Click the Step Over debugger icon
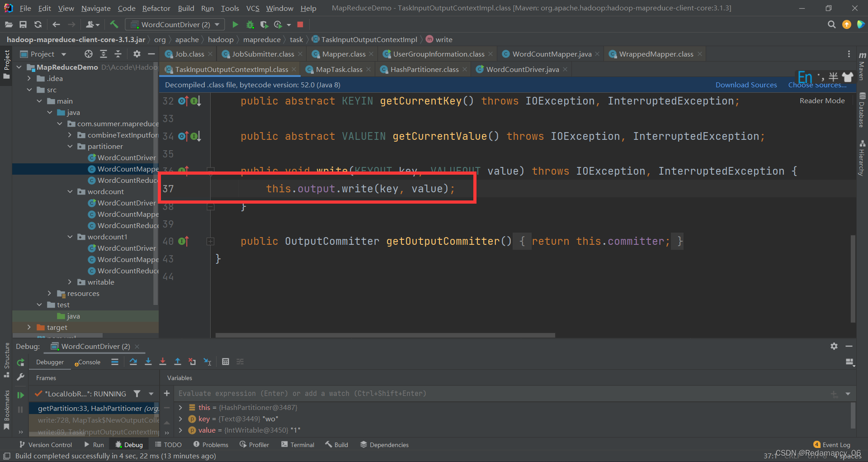The width and height of the screenshot is (868, 462). coord(133,362)
